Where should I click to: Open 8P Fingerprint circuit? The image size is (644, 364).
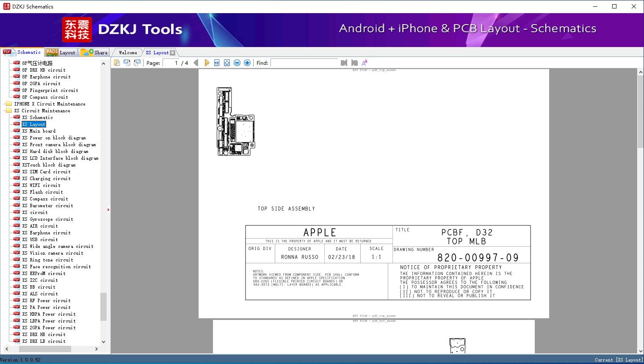[50, 90]
